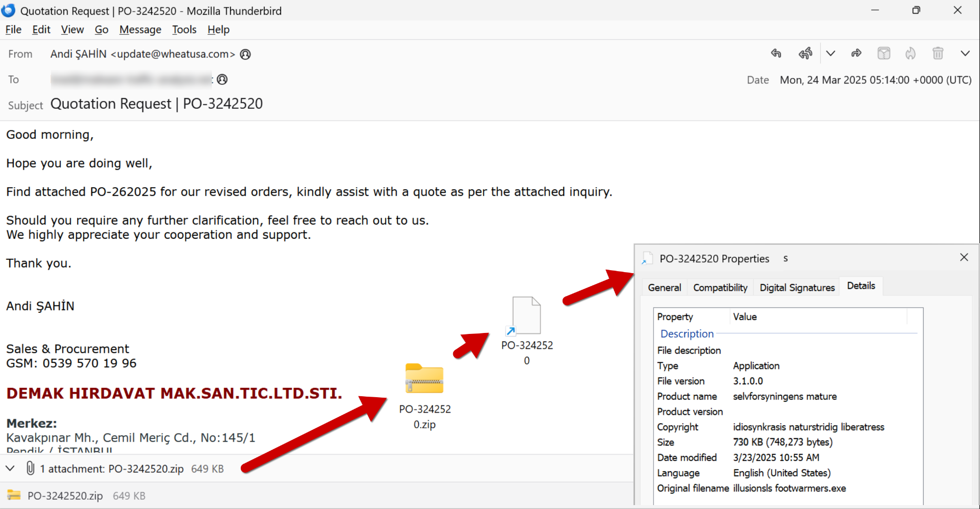Select Language value English (United States)
Viewport: 980px width, 509px height.
click(x=782, y=473)
